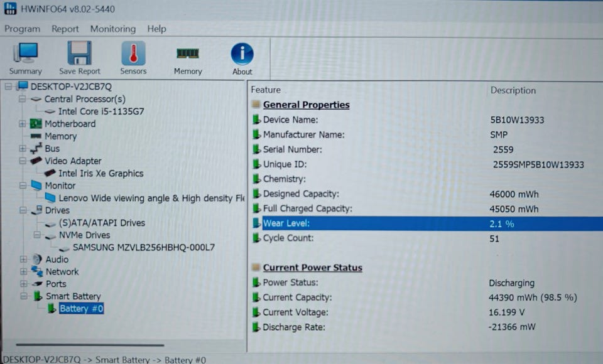Click the Save Report floppy icon

click(79, 53)
